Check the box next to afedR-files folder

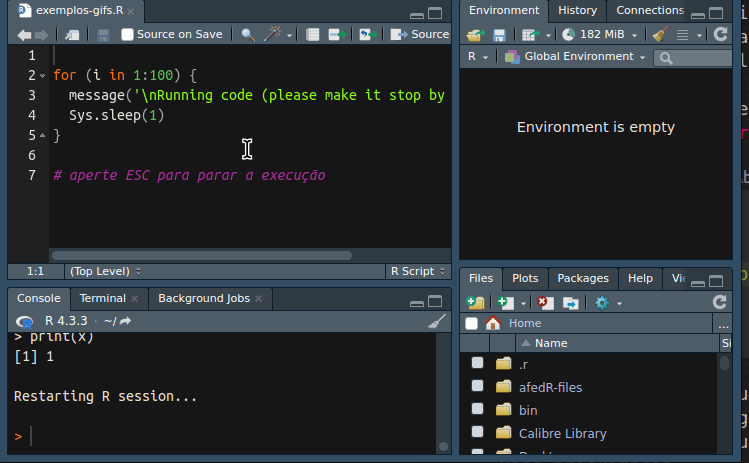(477, 387)
